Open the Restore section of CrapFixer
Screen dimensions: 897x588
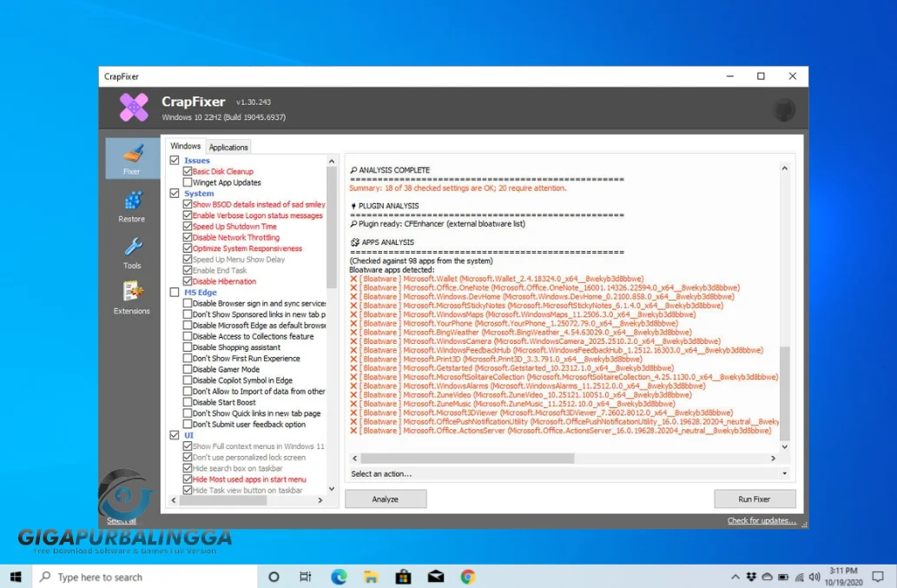(131, 206)
